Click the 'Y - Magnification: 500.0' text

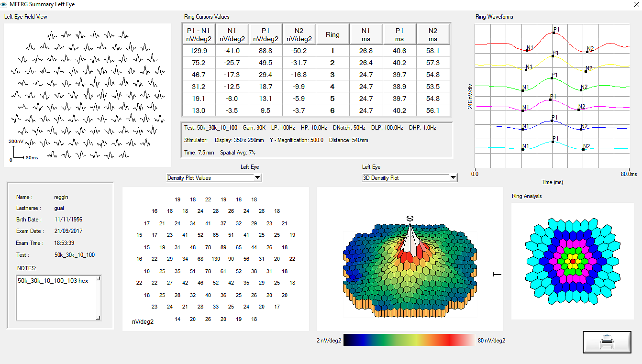[x=297, y=140]
